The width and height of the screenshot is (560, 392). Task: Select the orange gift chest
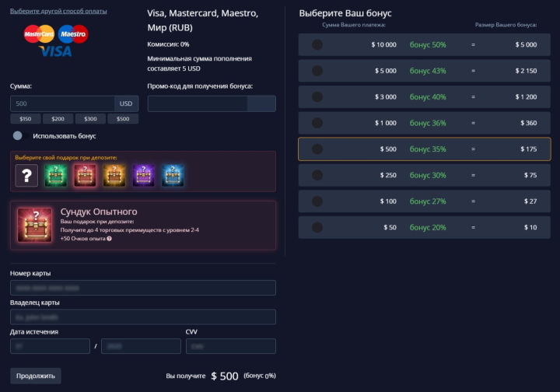tap(114, 176)
